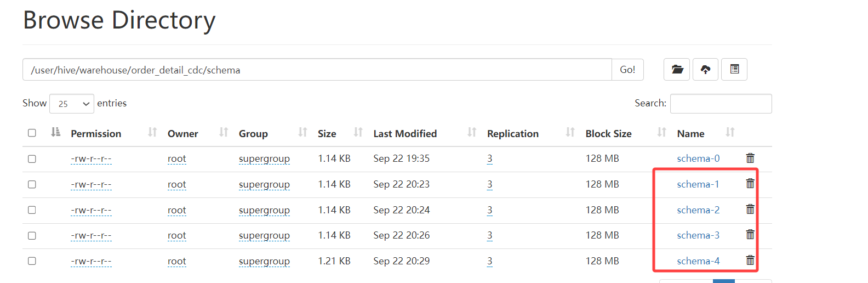The width and height of the screenshot is (868, 283).
Task: Sort entries by the Owner column header
Action: [182, 134]
